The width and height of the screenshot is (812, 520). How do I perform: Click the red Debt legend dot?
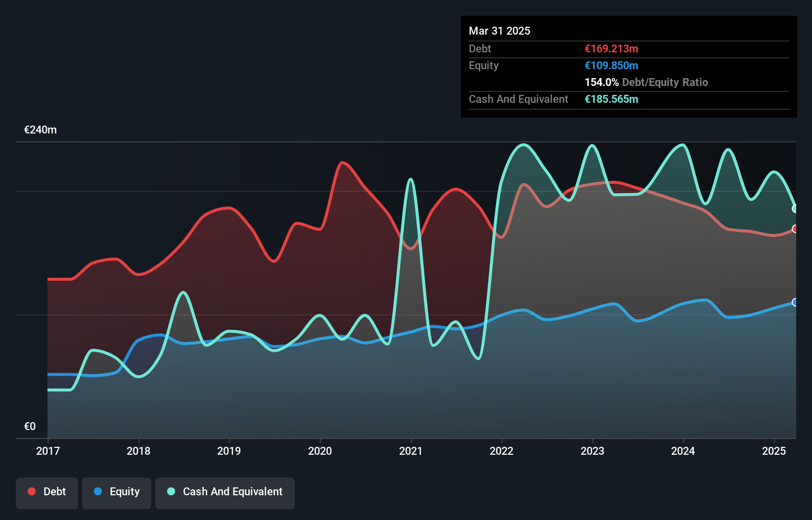pyautogui.click(x=32, y=491)
